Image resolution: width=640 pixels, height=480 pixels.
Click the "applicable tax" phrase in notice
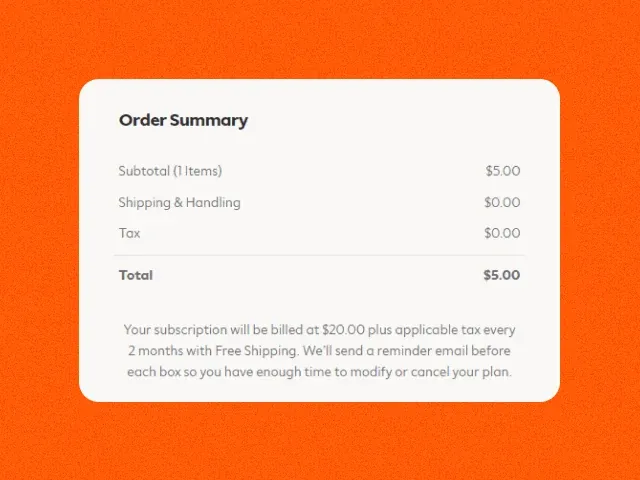(434, 329)
